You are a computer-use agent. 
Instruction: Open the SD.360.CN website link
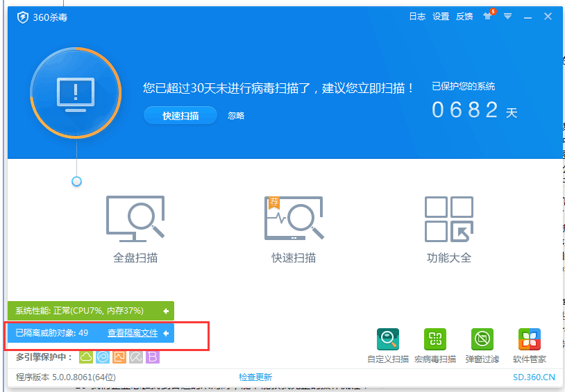click(x=534, y=377)
